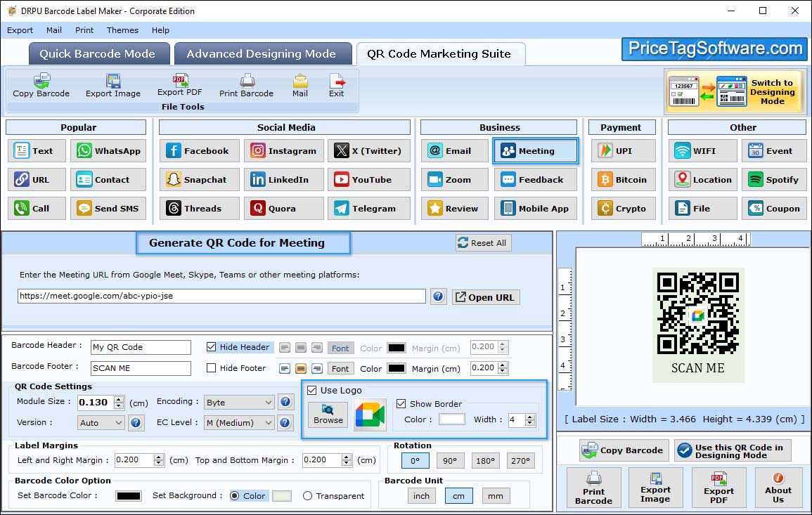Choose the Location QR code type
Image resolution: width=812 pixels, height=515 pixels.
(703, 180)
